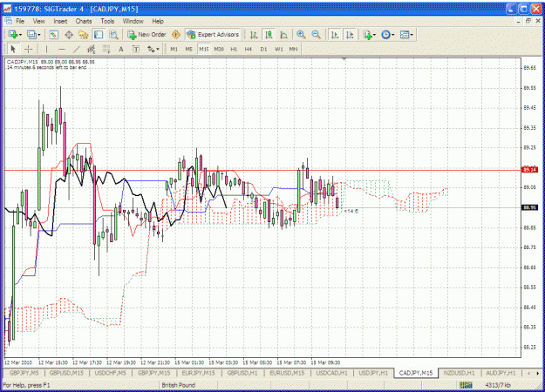The height and width of the screenshot is (392, 545).
Task: Switch timeframe to D1
Action: tap(263, 50)
